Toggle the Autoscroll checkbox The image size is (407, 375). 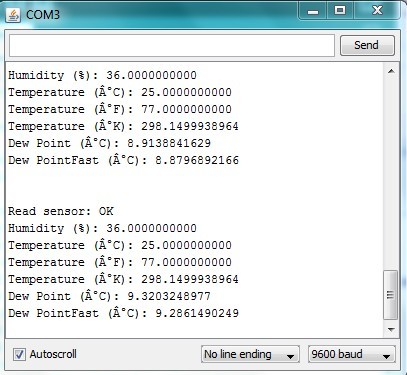pyautogui.click(x=19, y=354)
